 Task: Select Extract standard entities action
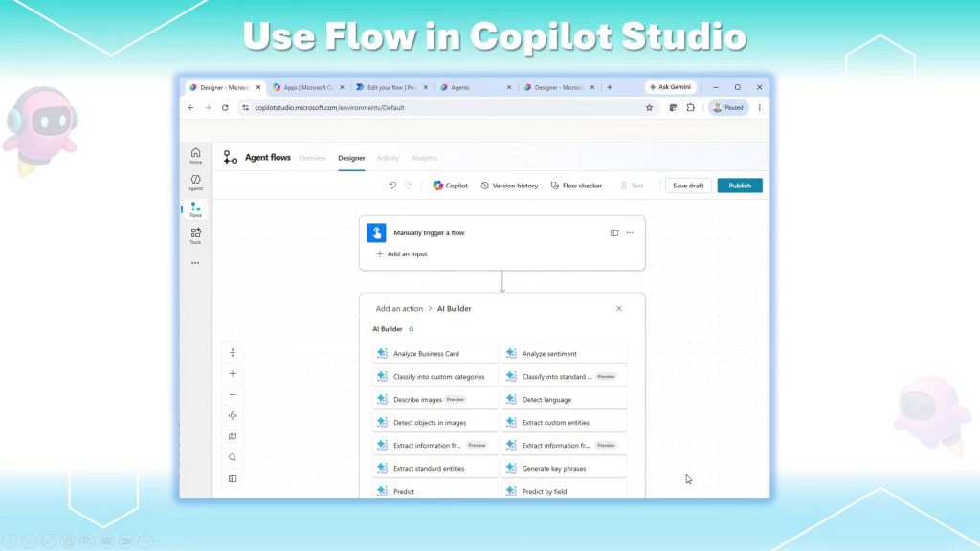pos(435,469)
